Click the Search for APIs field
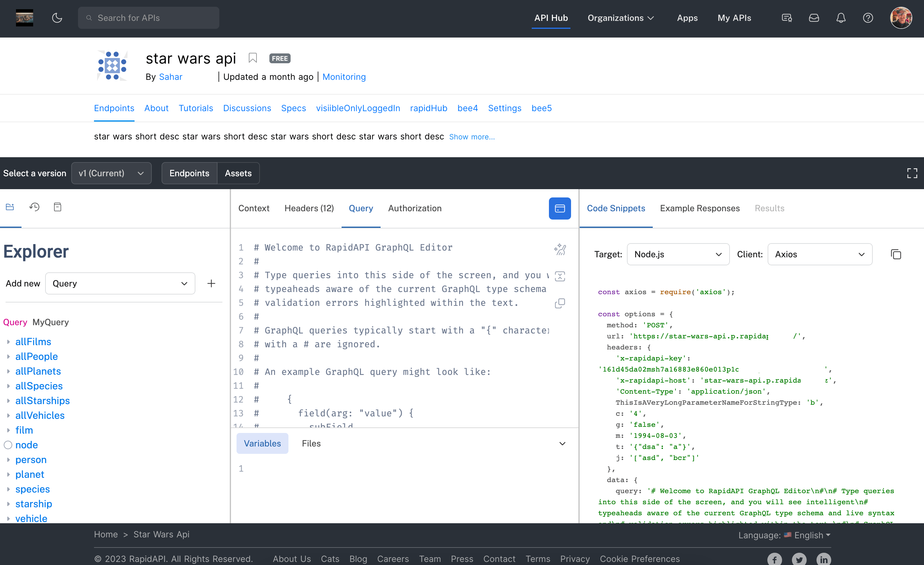This screenshot has height=565, width=924. pos(149,18)
